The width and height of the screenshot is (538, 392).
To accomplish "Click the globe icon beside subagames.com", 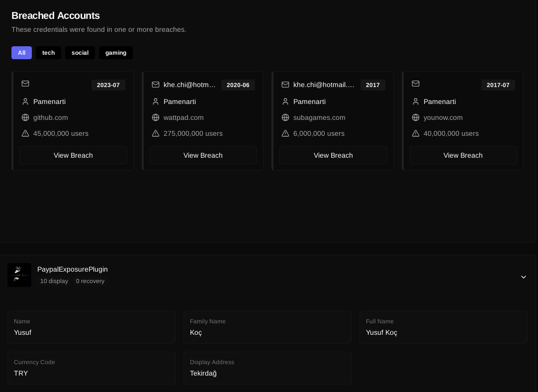I will coord(285,117).
